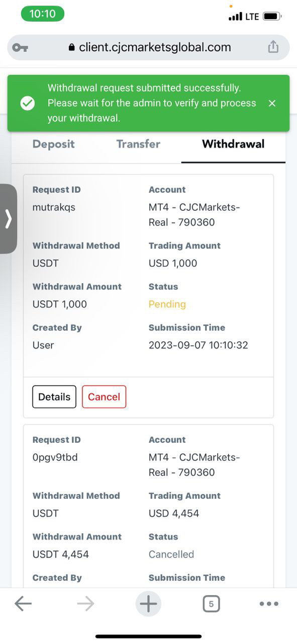Select the Withdrawal tab

pos(233,144)
